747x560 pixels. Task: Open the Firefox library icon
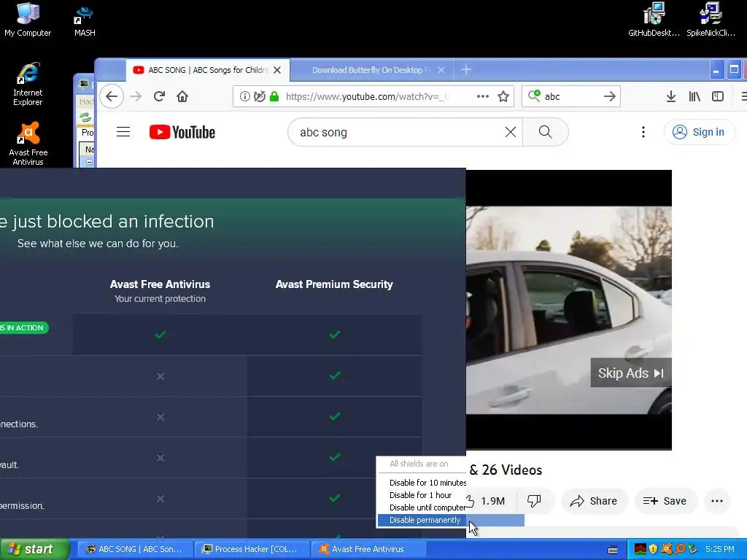tap(694, 97)
